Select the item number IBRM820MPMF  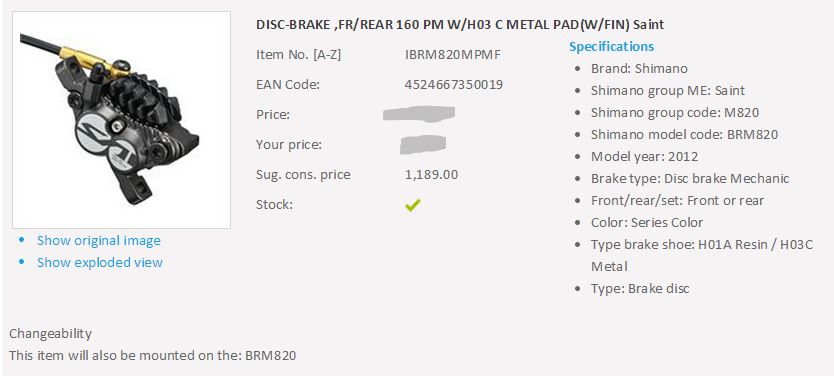453,54
